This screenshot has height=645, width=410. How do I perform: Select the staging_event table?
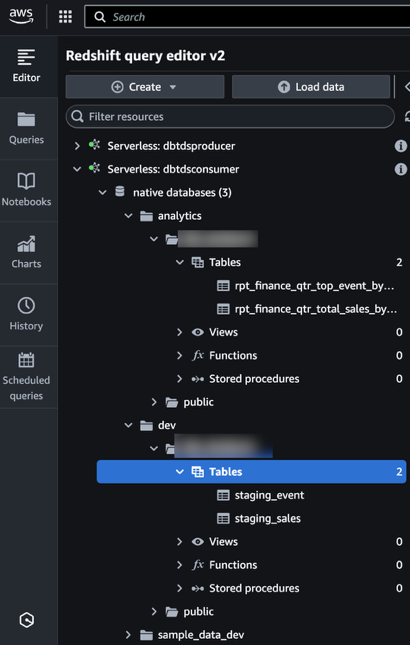[x=269, y=495]
